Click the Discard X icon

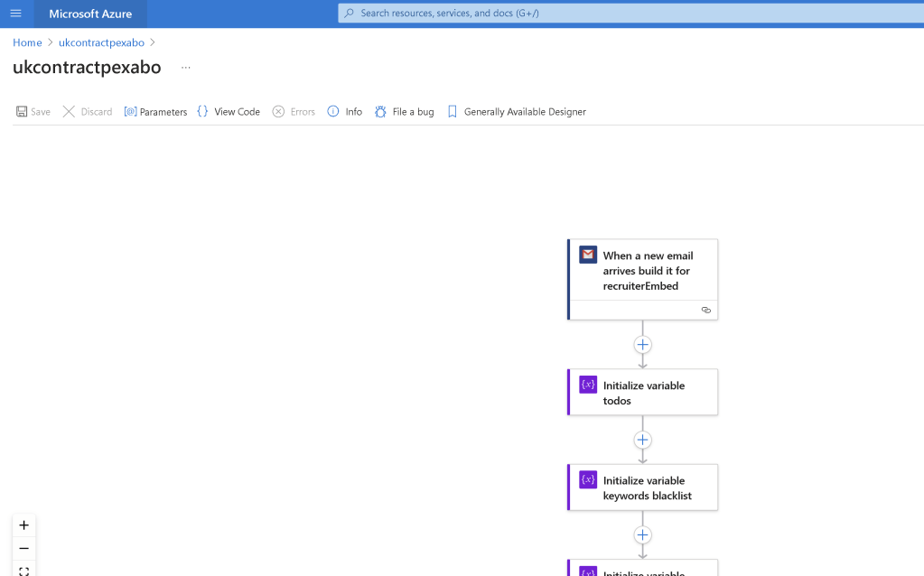69,111
